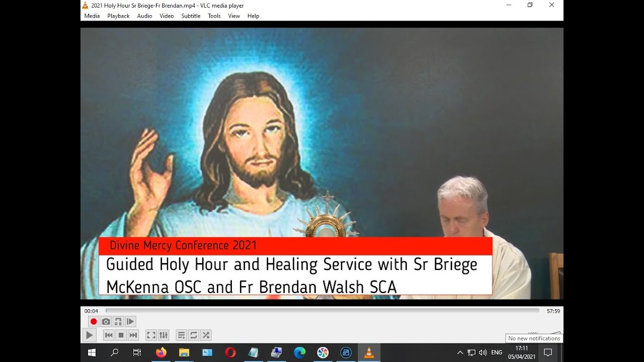Launch Firefox from the taskbar

pyautogui.click(x=161, y=353)
